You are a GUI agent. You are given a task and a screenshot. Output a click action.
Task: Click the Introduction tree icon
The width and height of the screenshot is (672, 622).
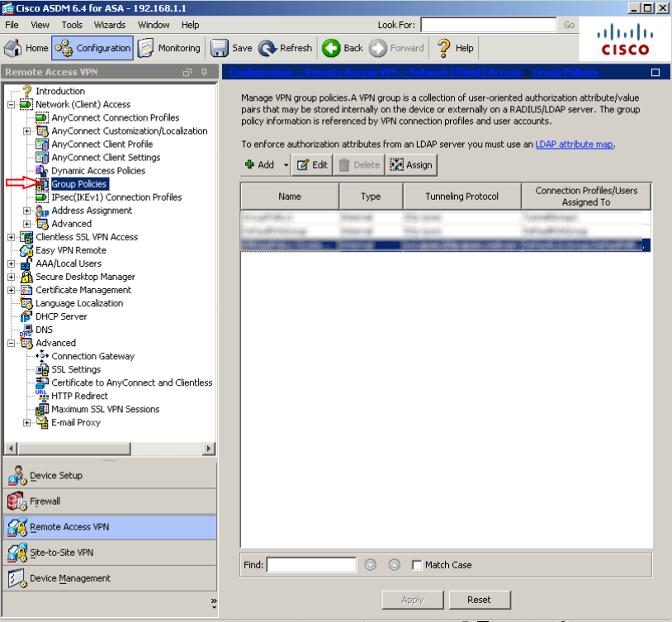point(27,91)
